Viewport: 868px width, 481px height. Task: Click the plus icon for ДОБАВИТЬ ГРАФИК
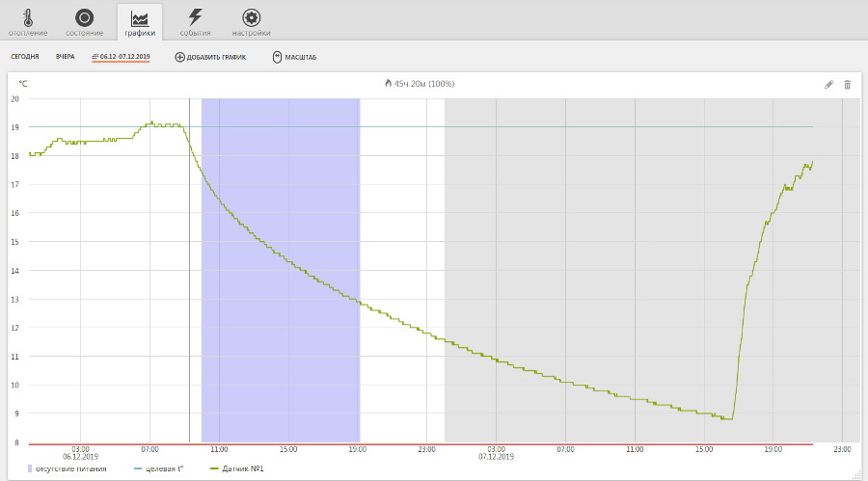pyautogui.click(x=179, y=57)
